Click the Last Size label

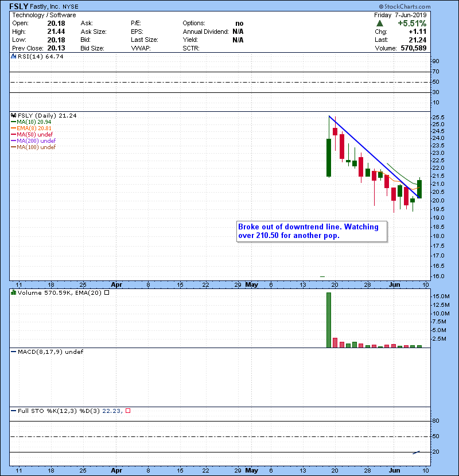point(145,40)
